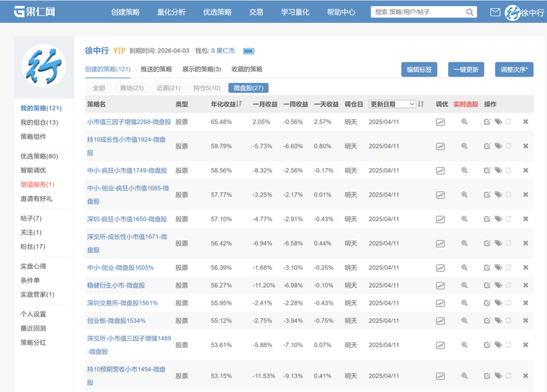The width and height of the screenshot is (547, 392).
Task: Sort by 年化收益 column sort icon
Action: point(239,104)
